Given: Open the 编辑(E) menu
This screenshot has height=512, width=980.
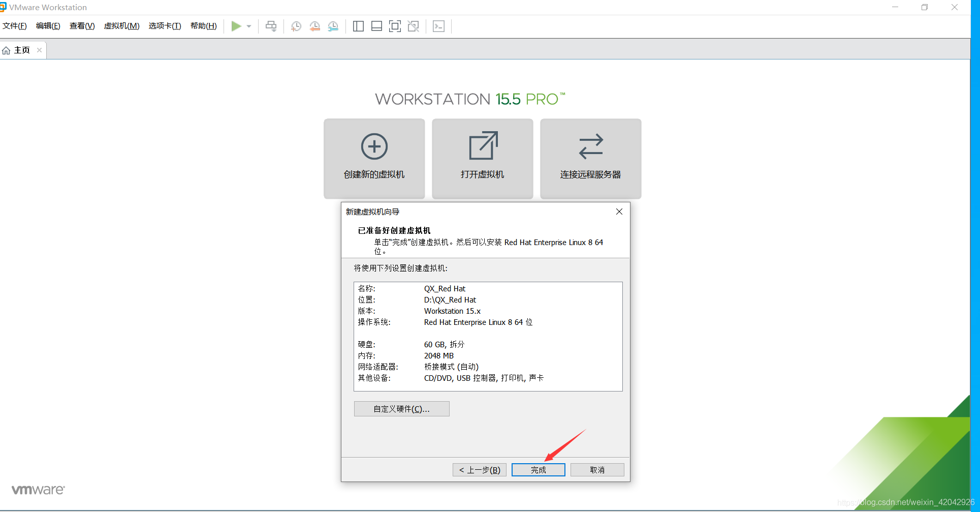Looking at the screenshot, I should [48, 26].
